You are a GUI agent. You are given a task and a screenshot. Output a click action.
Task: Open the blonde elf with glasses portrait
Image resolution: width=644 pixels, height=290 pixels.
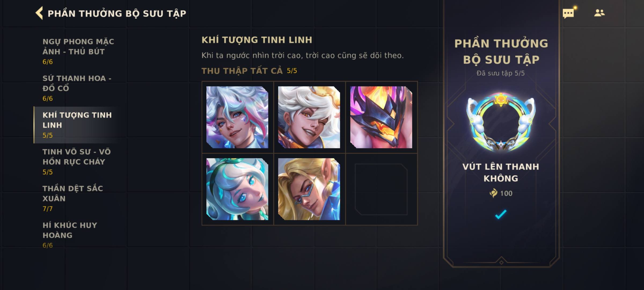click(x=309, y=189)
